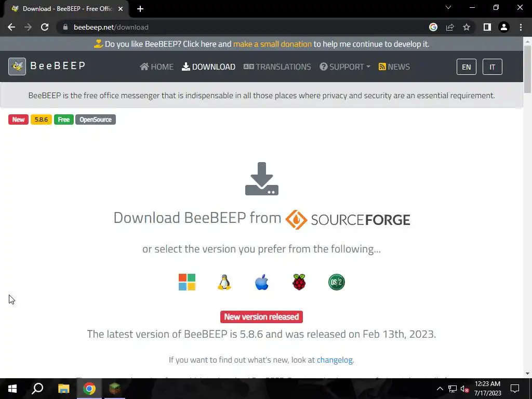Image resolution: width=532 pixels, height=399 pixels.
Task: Switch site language to EN
Action: [467, 67]
